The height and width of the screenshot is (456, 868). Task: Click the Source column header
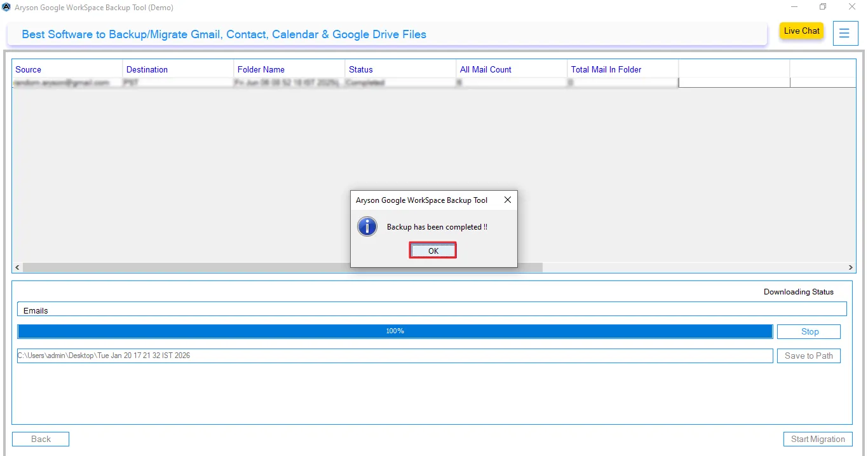[29, 69]
